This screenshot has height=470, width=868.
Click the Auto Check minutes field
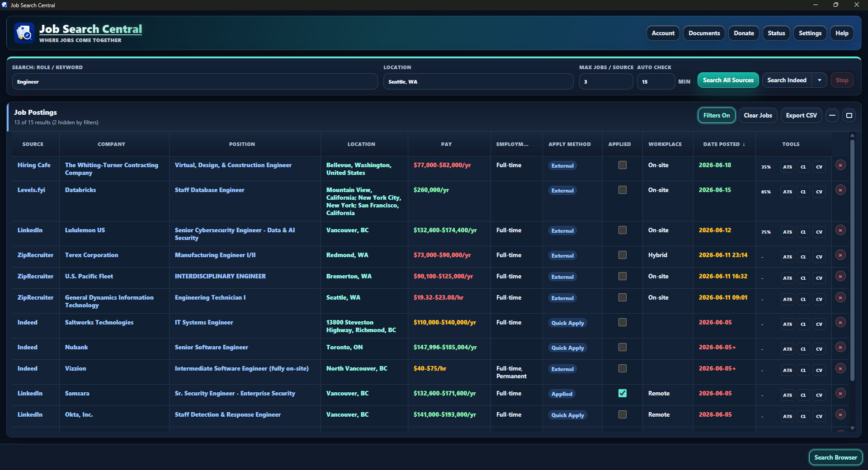pyautogui.click(x=656, y=82)
